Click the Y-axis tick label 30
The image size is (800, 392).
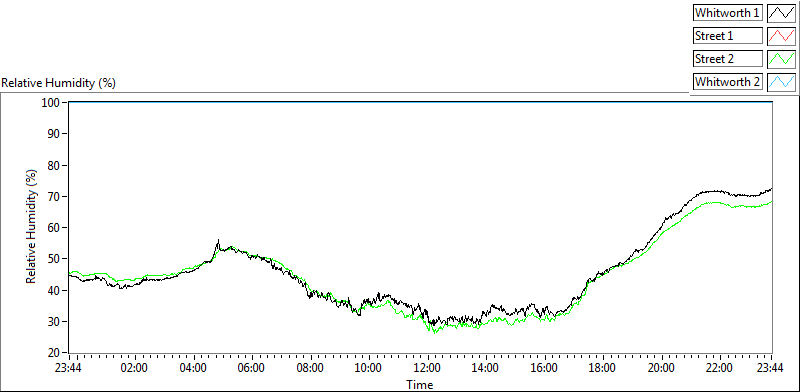point(53,322)
